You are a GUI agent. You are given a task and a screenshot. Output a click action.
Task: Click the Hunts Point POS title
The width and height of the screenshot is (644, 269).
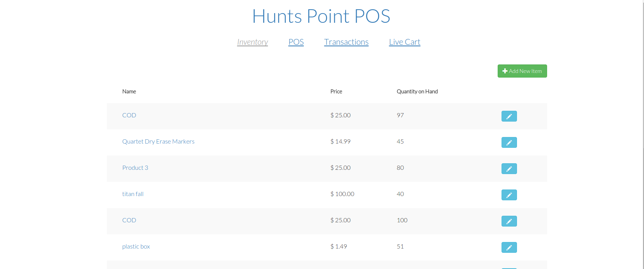(x=321, y=16)
